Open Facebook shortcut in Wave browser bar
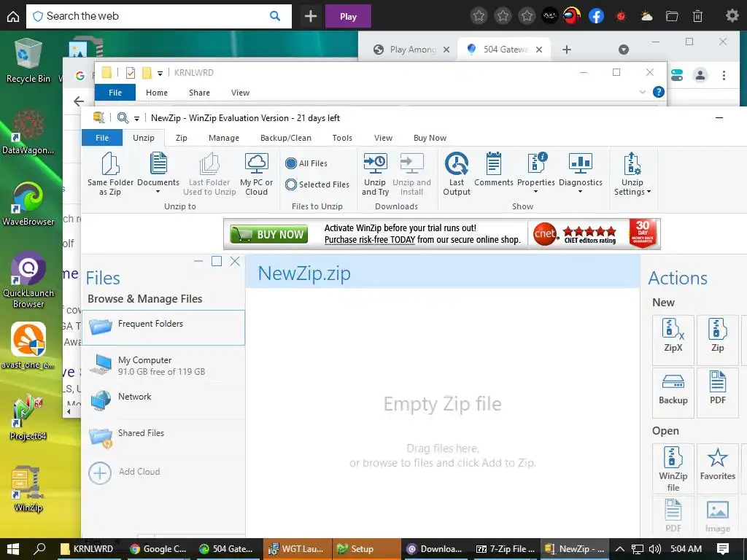The width and height of the screenshot is (747, 560). point(596,16)
